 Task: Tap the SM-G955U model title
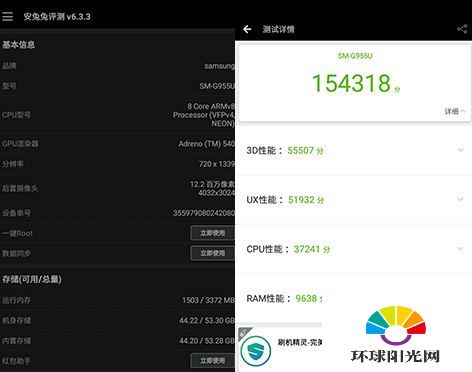355,56
